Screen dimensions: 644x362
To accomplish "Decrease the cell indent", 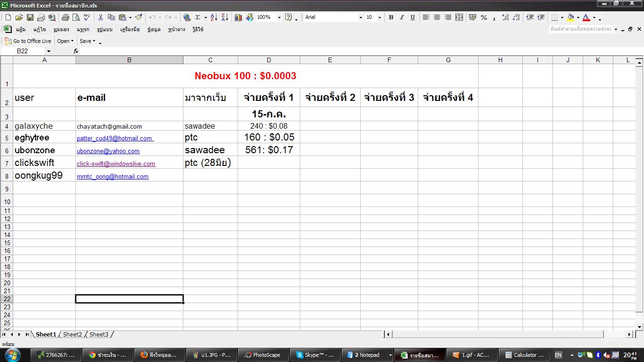I will click(530, 17).
